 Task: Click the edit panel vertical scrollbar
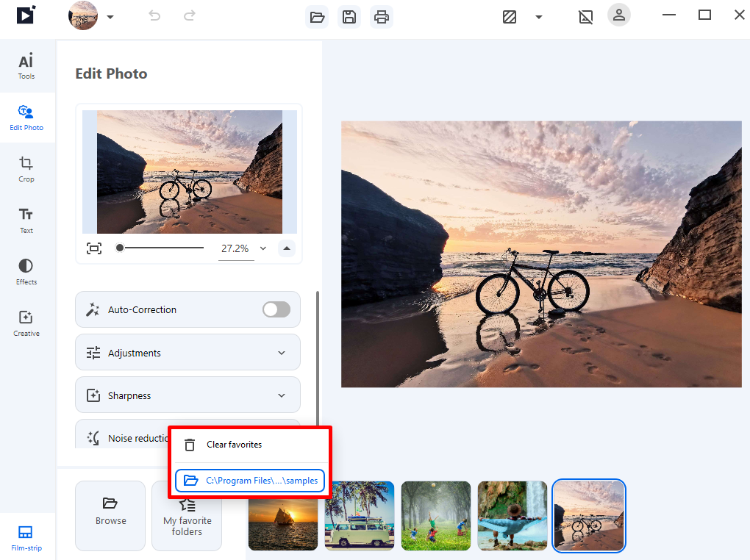(x=318, y=358)
